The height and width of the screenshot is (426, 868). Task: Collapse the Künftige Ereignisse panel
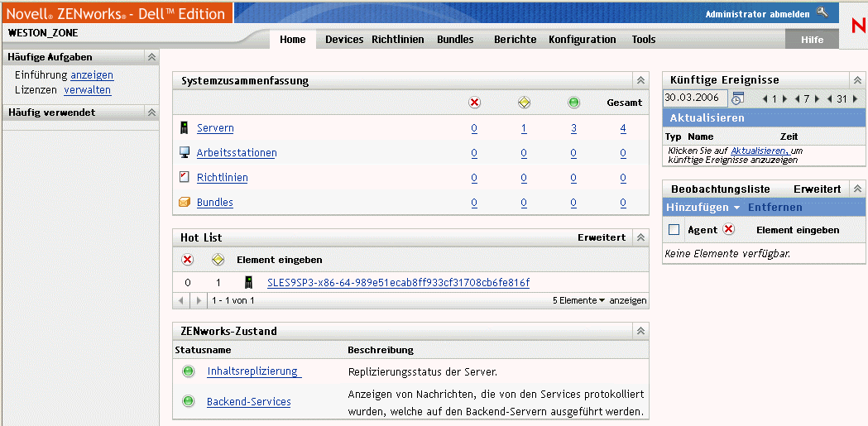point(857,80)
